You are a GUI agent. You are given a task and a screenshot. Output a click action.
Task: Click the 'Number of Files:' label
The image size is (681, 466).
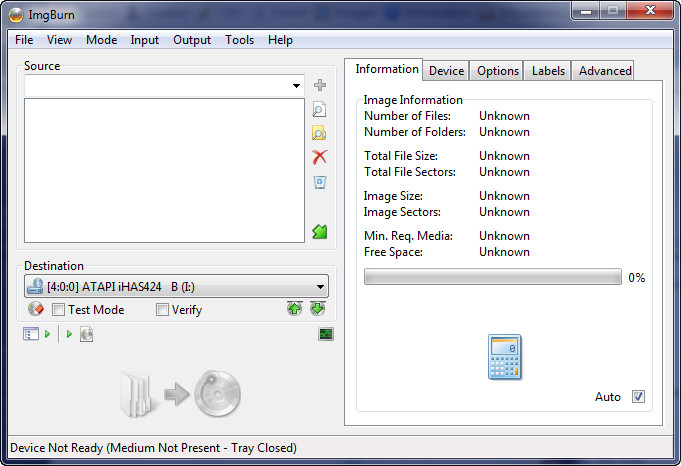click(407, 116)
